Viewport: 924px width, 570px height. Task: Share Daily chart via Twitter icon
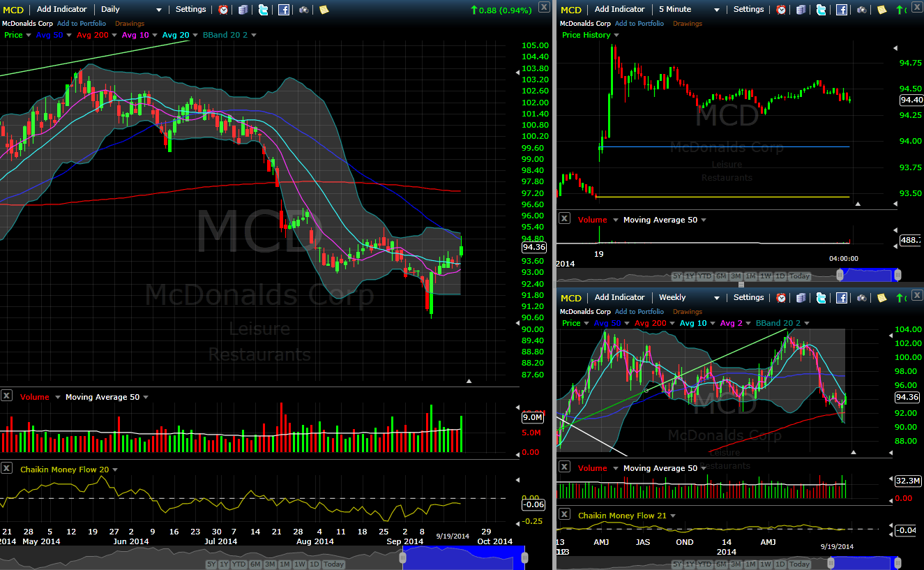pos(263,10)
